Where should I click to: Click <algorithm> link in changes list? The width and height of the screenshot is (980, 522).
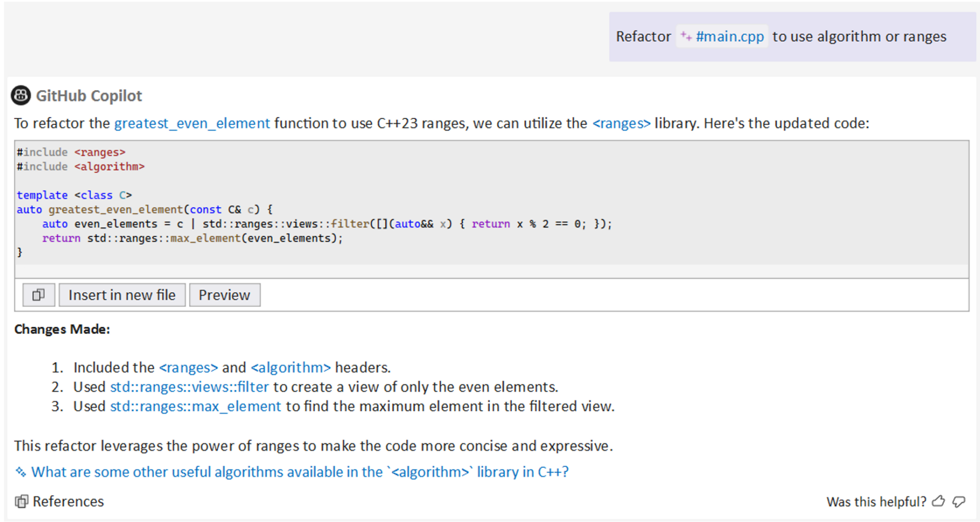click(290, 367)
